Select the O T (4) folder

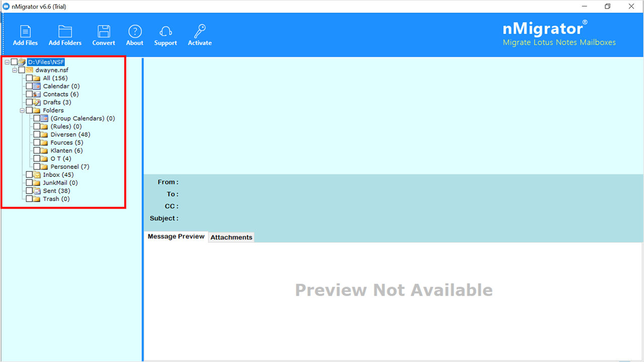[x=61, y=158]
